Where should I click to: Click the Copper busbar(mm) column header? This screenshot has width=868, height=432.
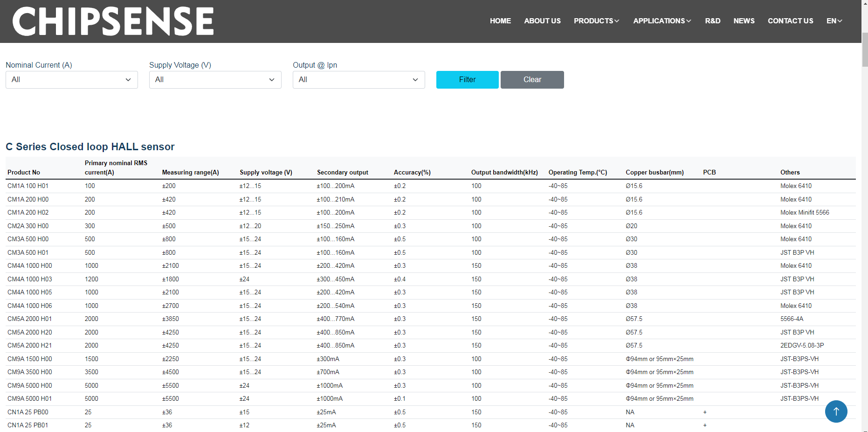[654, 172]
